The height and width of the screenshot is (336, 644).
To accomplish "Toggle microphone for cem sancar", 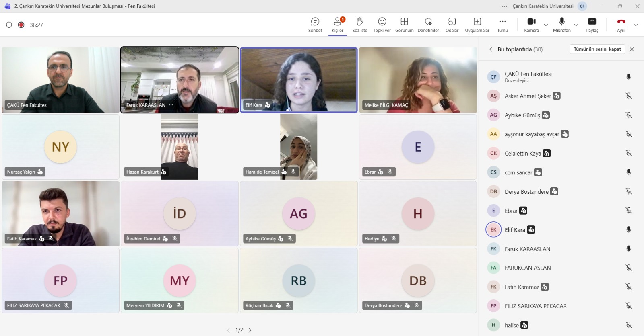I will 628,172.
